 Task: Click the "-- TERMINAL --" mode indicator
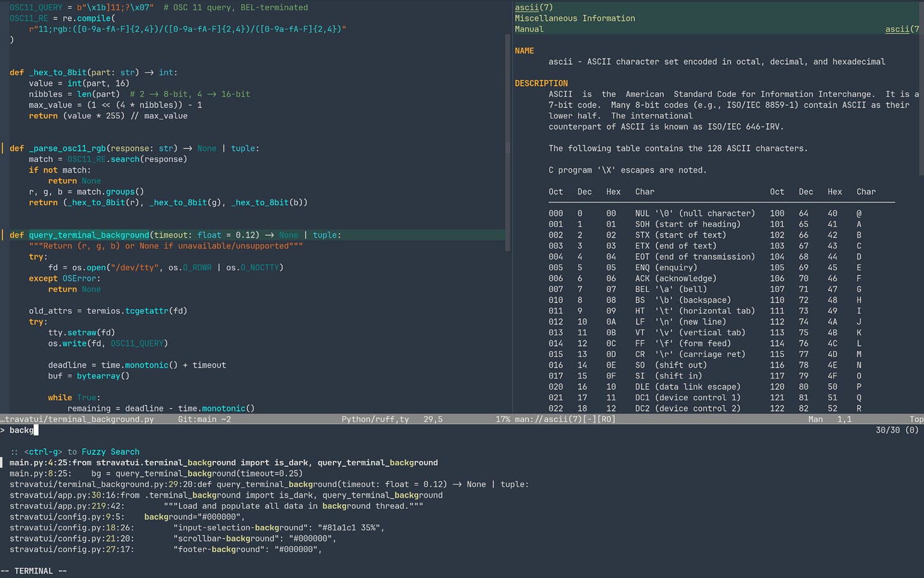click(x=34, y=571)
